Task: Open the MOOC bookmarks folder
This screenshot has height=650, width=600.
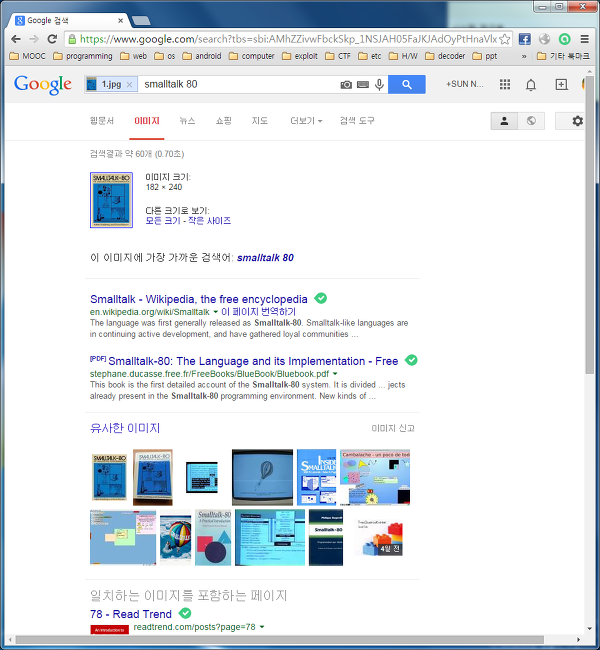Action: pos(27,56)
